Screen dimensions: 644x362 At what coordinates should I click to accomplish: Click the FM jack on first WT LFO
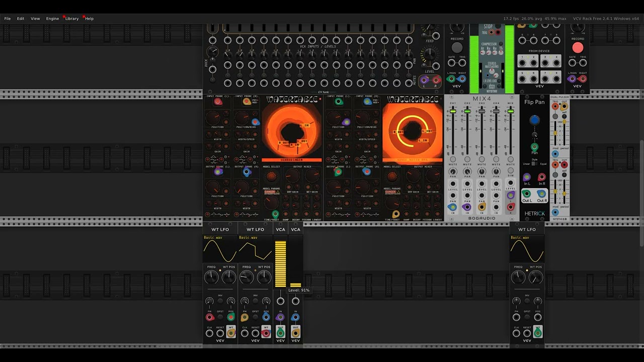[210, 317]
